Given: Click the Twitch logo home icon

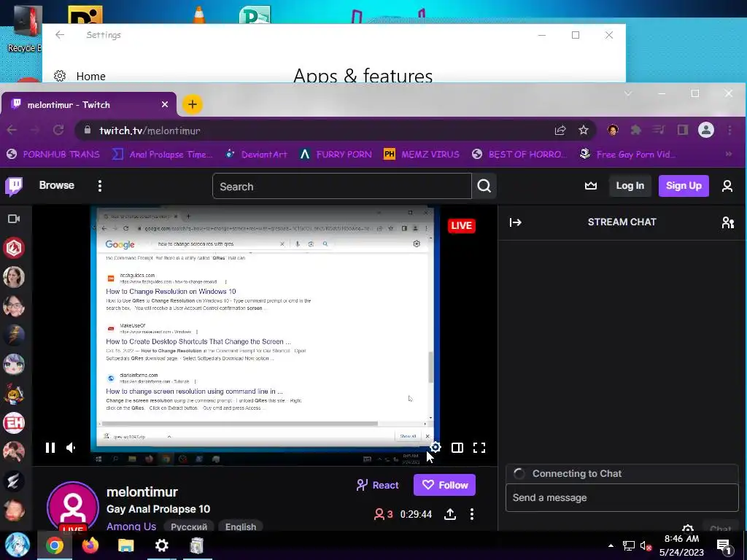Looking at the screenshot, I should [x=14, y=186].
